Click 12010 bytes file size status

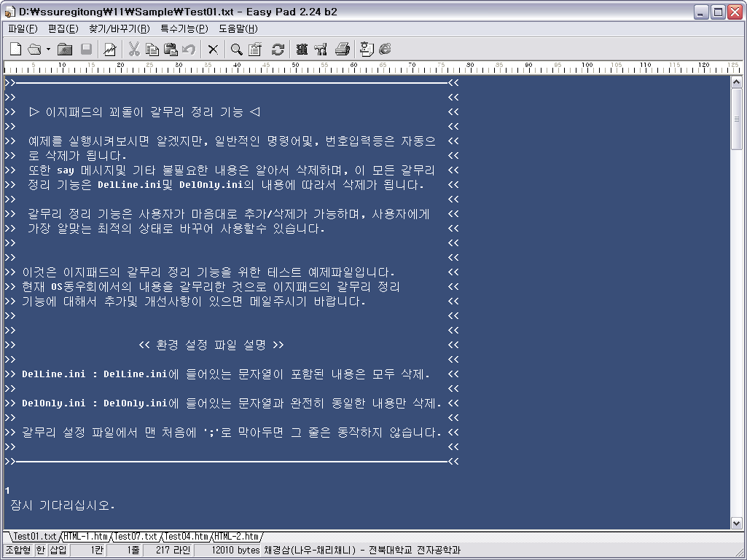point(229,550)
